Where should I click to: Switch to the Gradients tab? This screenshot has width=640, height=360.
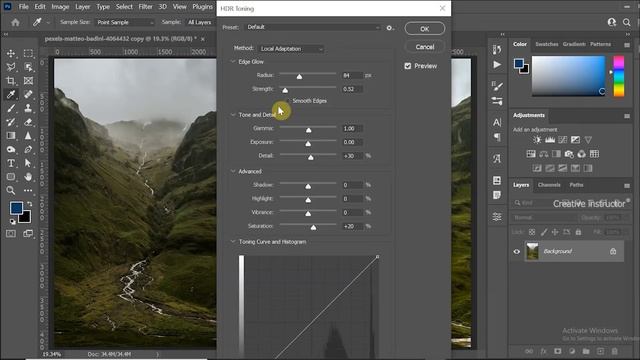point(574,44)
